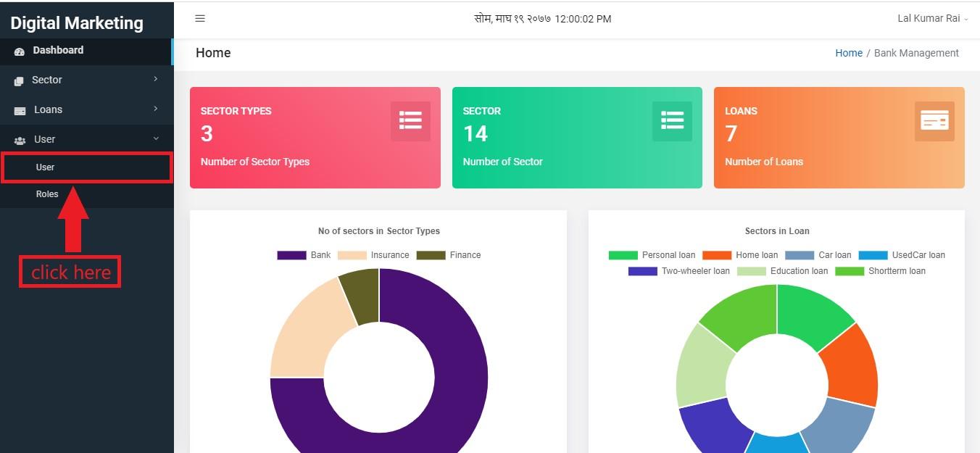980x453 pixels.
Task: Click the Loans card icon in sidebar
Action: (20, 110)
